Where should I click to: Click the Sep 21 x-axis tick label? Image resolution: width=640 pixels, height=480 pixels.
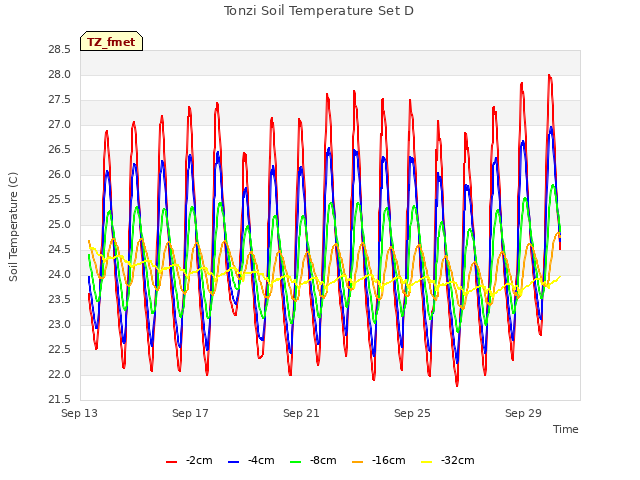(301, 413)
